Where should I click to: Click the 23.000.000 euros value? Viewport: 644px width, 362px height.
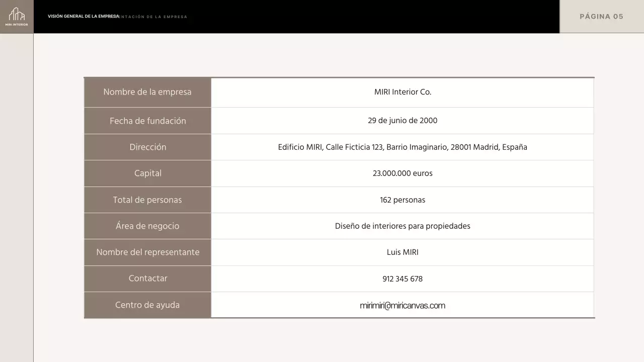[403, 173]
